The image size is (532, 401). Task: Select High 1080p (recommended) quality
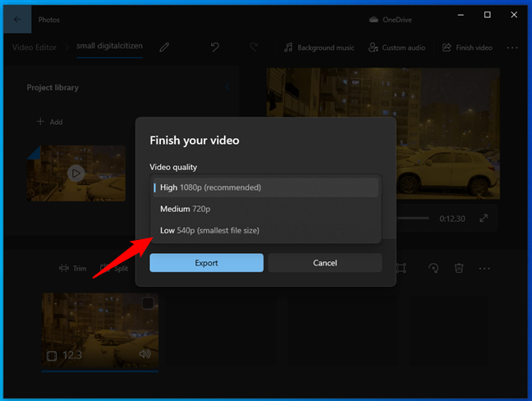(x=266, y=187)
